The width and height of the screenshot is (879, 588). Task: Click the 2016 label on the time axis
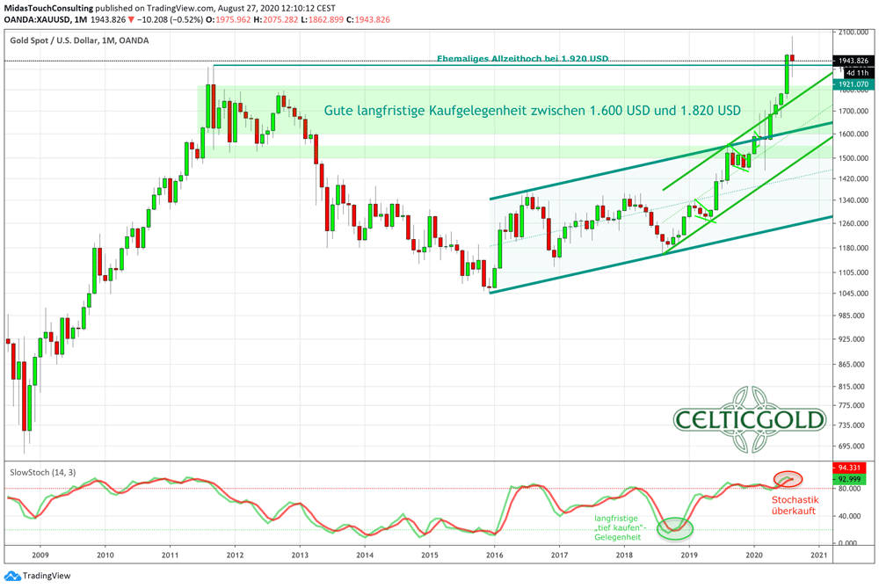[494, 555]
